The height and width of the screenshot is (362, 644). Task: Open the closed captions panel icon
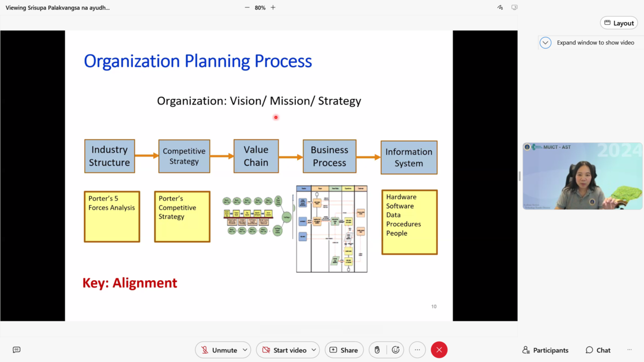(16, 350)
